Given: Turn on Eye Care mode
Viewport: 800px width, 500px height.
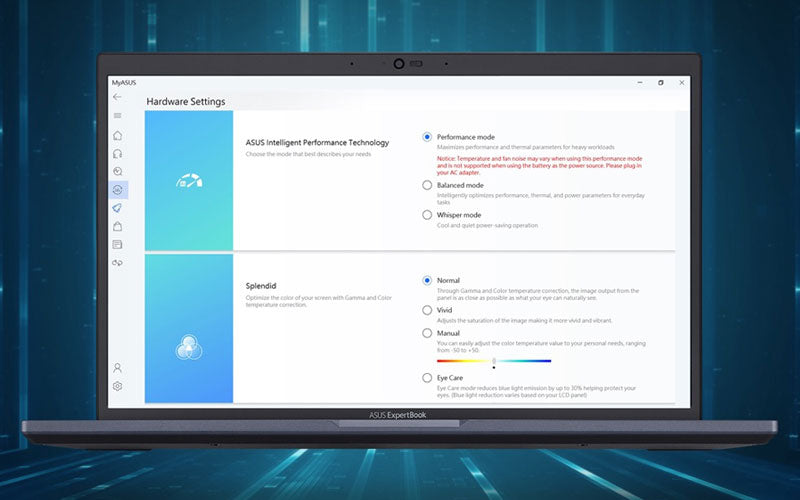Looking at the screenshot, I should 428,378.
